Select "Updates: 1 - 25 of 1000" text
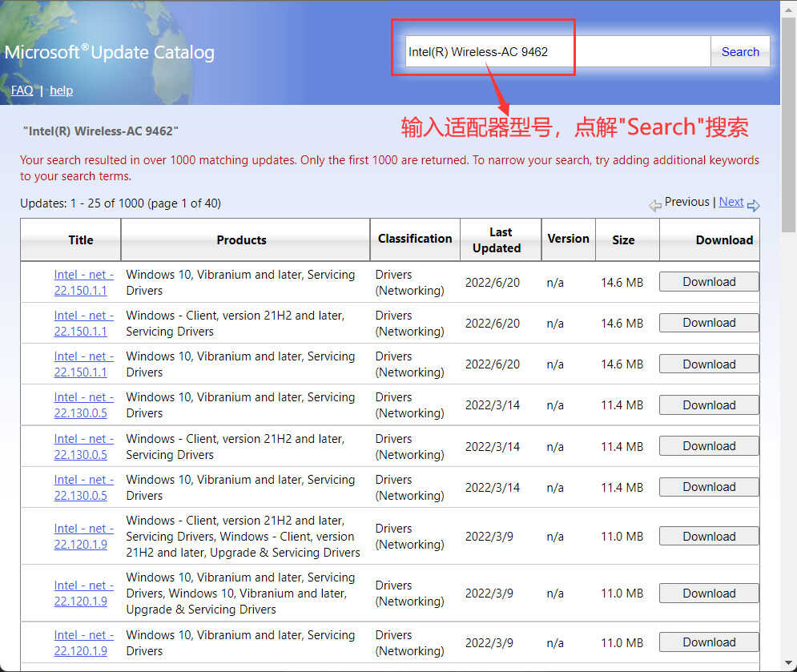The image size is (797, 672). click(82, 203)
